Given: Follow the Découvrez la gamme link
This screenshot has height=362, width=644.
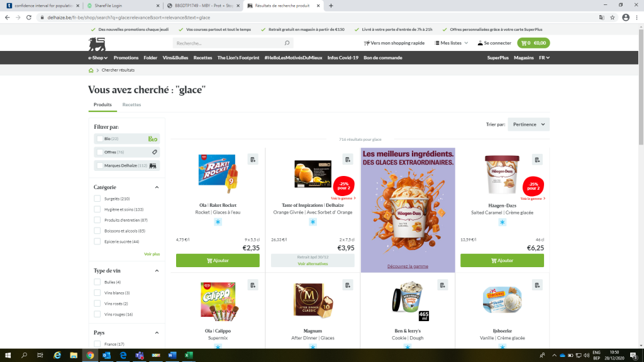Looking at the screenshot, I should 408,266.
